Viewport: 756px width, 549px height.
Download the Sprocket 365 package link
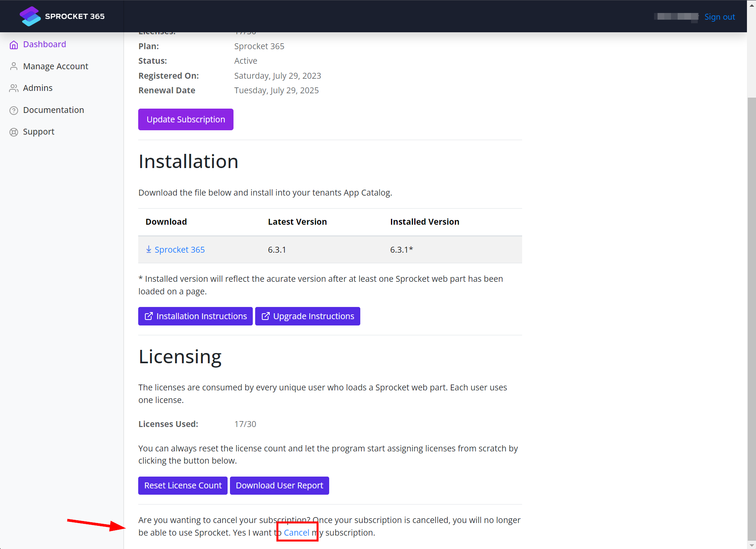pyautogui.click(x=180, y=250)
